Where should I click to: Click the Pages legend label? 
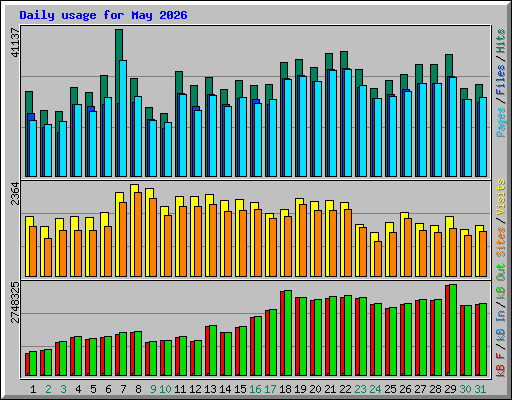(501, 122)
